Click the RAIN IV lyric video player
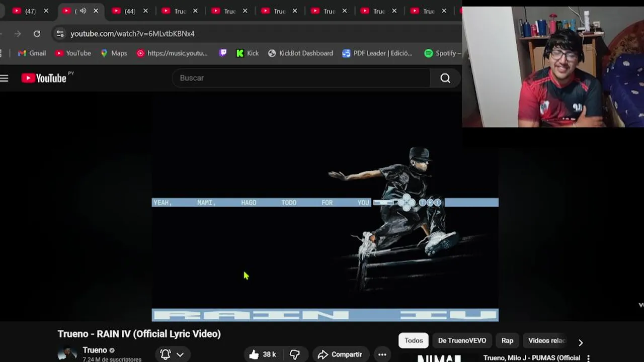Screen dimensions: 644x362 tap(325, 206)
